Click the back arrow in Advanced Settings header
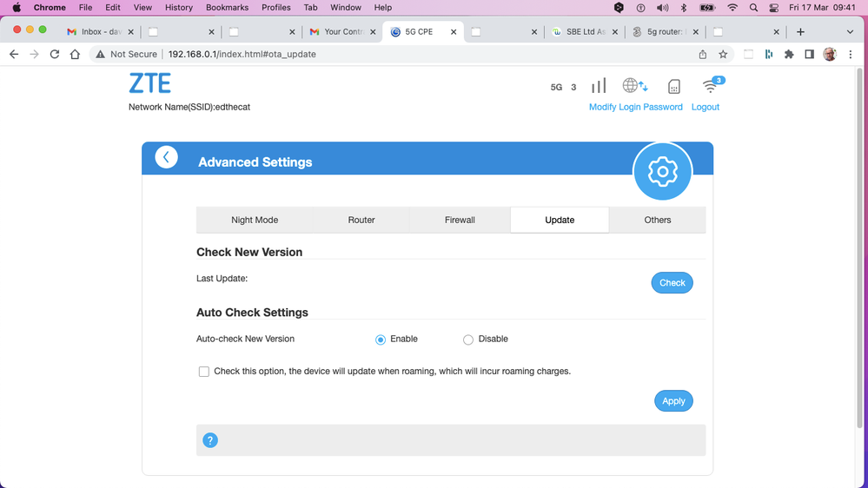The width and height of the screenshot is (868, 488). pos(166,157)
